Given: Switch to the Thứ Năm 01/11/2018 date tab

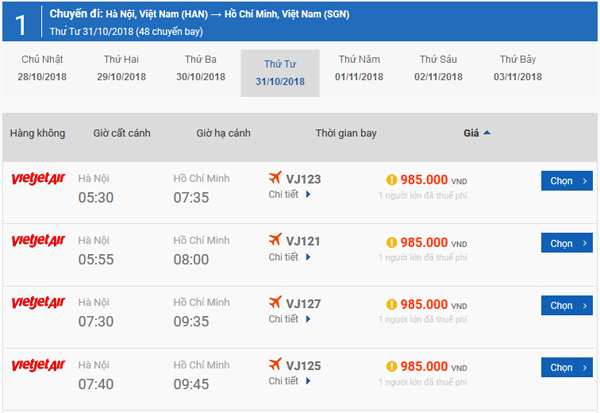Looking at the screenshot, I should click(x=359, y=68).
